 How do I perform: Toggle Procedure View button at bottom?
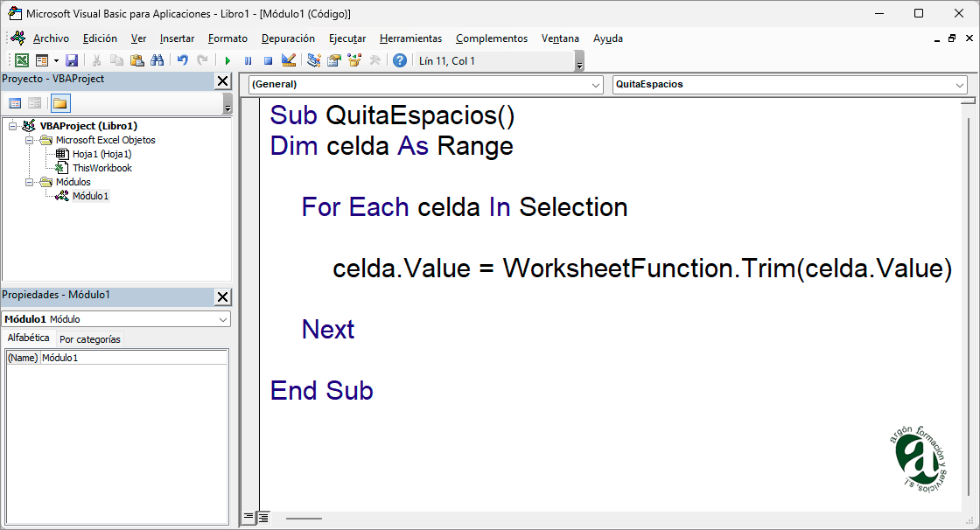coord(248,517)
